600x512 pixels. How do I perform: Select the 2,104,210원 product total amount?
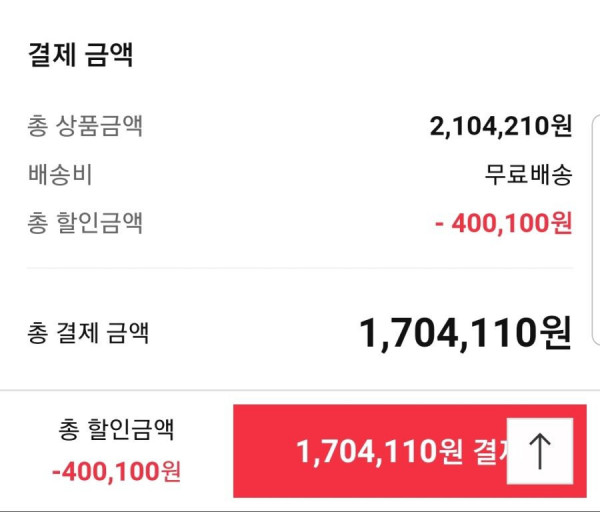[501, 126]
